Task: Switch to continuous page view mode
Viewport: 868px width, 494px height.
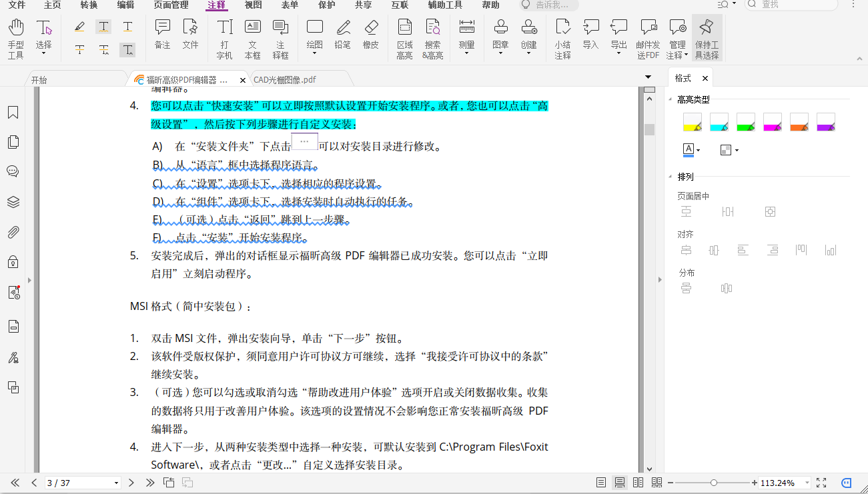Action: pos(620,483)
